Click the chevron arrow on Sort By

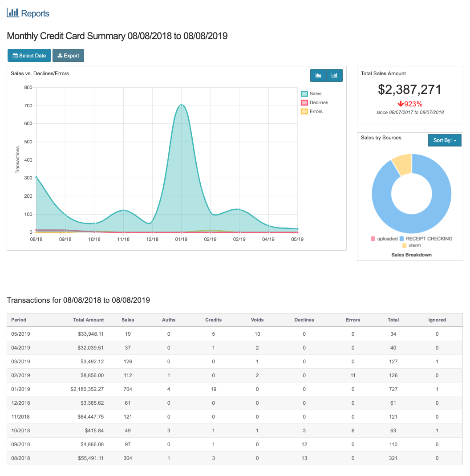pos(454,140)
